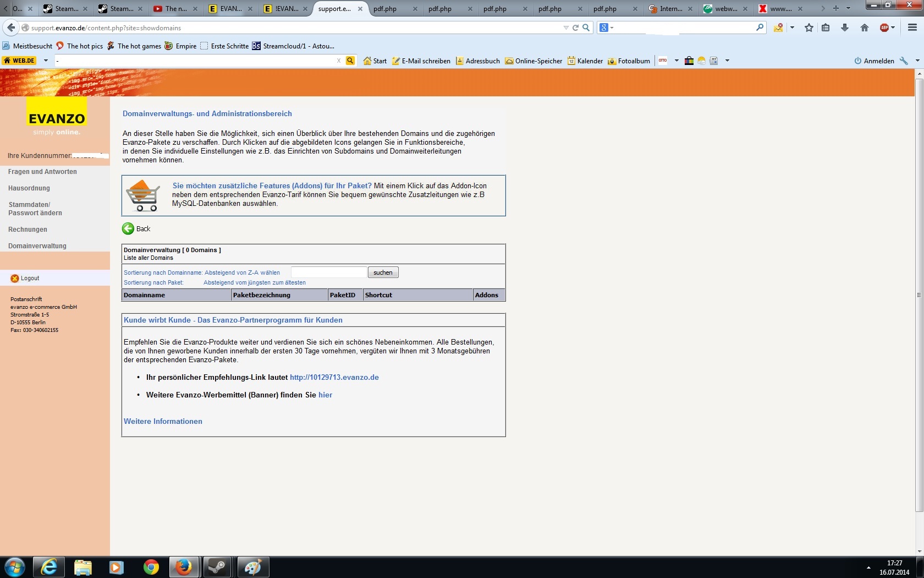
Task: Show the bookmarks list icon
Action: coord(826,28)
